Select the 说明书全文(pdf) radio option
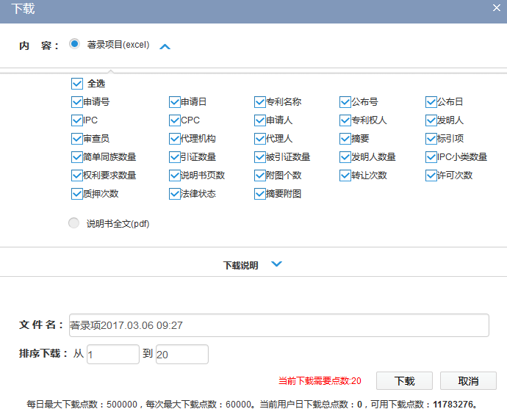This screenshot has width=507, height=420. pos(74,223)
